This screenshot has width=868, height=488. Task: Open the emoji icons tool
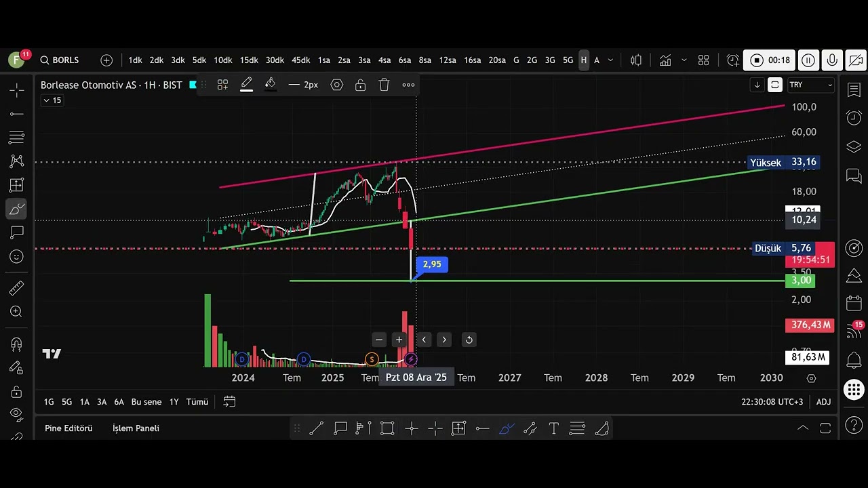(x=16, y=256)
